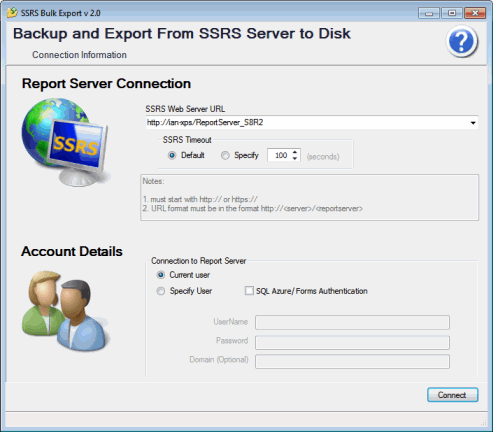
Task: Click the Connect button
Action: 453,395
